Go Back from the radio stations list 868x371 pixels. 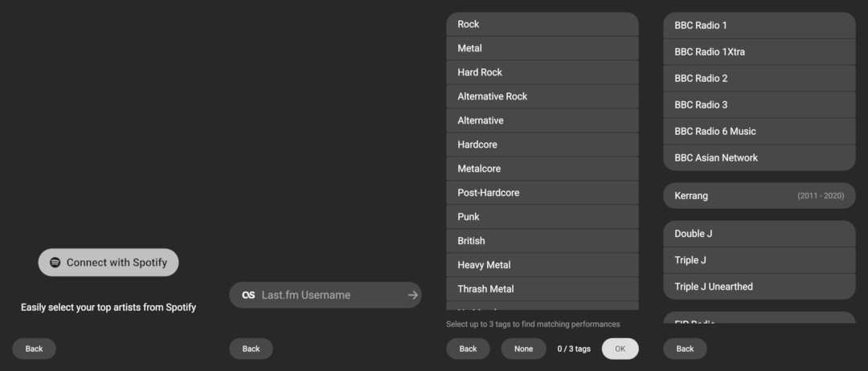coord(686,349)
